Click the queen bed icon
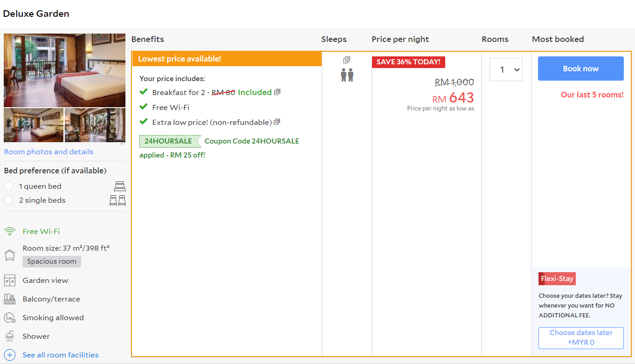The width and height of the screenshot is (635, 364). [x=120, y=186]
